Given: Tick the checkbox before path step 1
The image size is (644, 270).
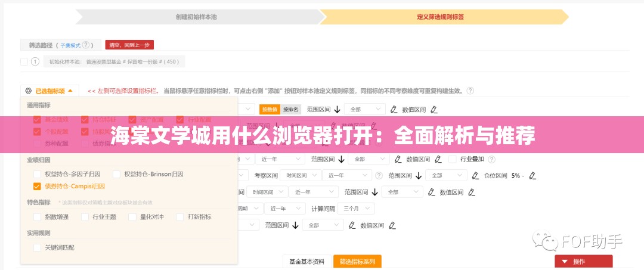Looking at the screenshot, I should [24, 62].
